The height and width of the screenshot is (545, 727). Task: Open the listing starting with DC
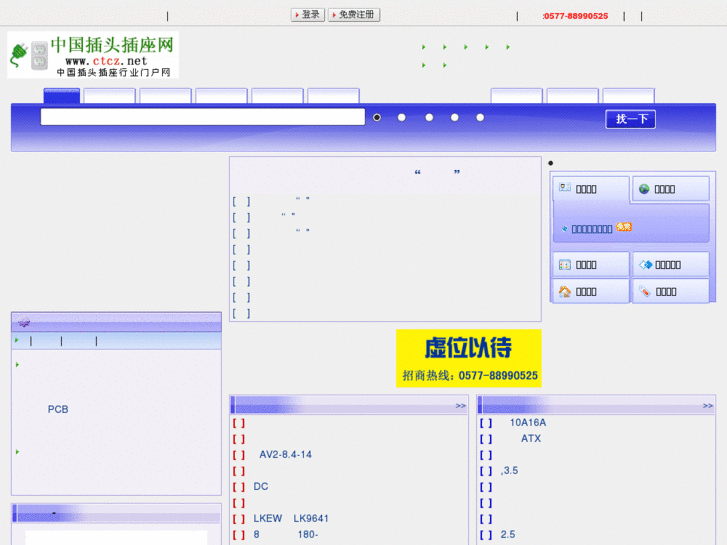pos(261,487)
